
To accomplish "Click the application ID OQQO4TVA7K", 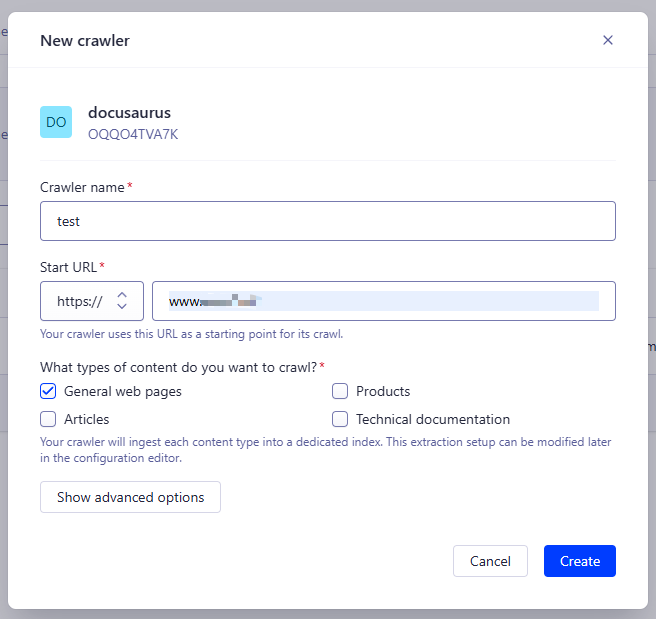I will pos(133,134).
